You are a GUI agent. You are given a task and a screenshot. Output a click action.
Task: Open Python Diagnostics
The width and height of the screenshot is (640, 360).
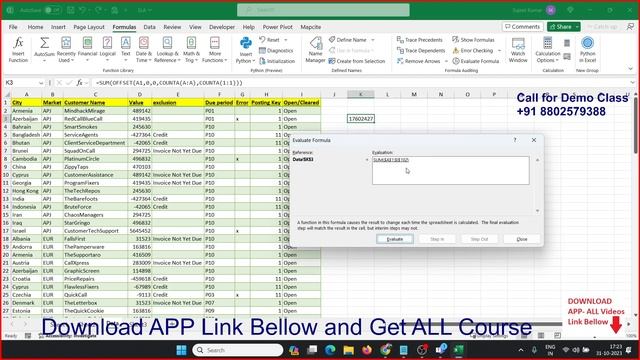(x=276, y=51)
